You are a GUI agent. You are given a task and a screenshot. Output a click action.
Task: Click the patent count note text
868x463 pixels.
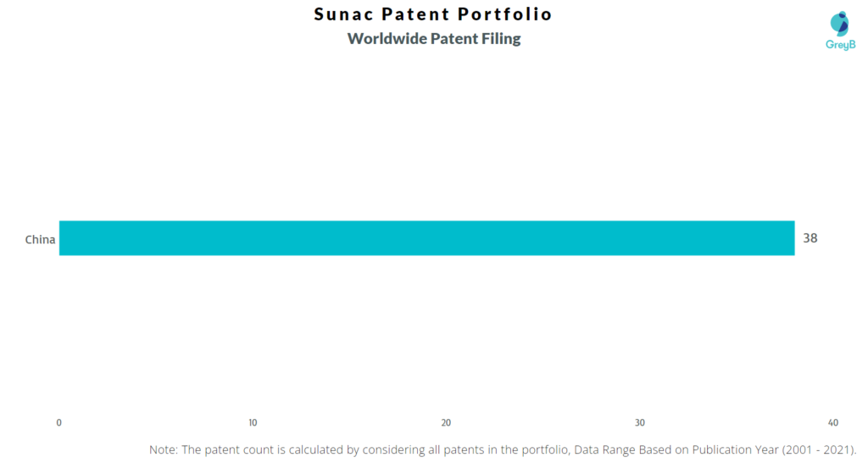click(x=503, y=449)
